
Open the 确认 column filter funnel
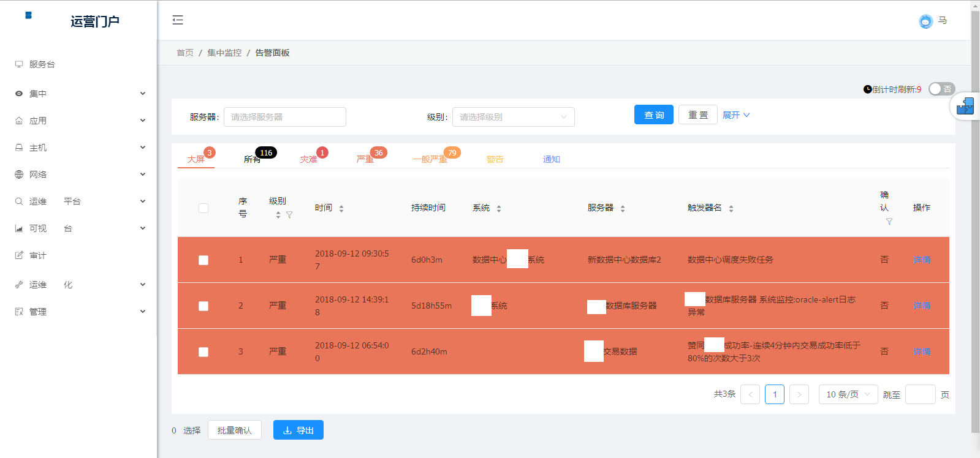click(889, 222)
